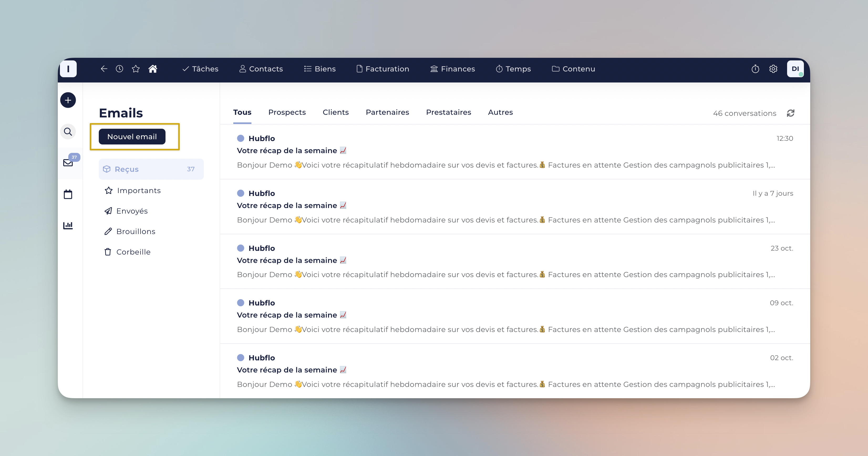Open the Temps menu
Image resolution: width=868 pixels, height=456 pixels.
point(513,69)
